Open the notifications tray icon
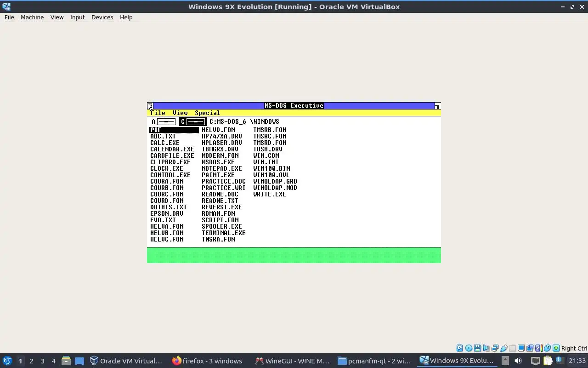The image size is (588, 368). pyautogui.click(x=560, y=360)
